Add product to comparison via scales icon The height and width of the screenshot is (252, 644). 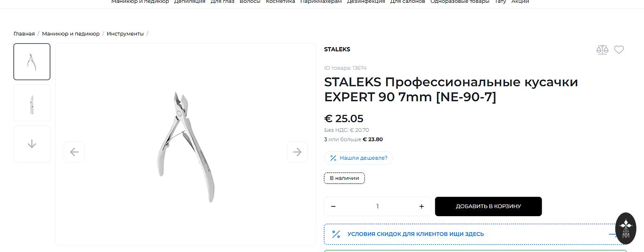tap(602, 50)
